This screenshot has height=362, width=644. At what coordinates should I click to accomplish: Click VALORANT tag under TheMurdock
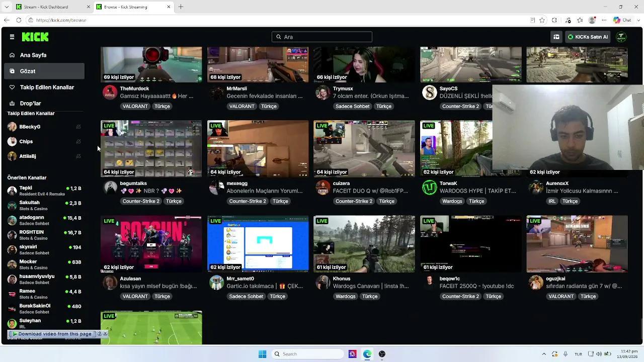click(x=135, y=106)
